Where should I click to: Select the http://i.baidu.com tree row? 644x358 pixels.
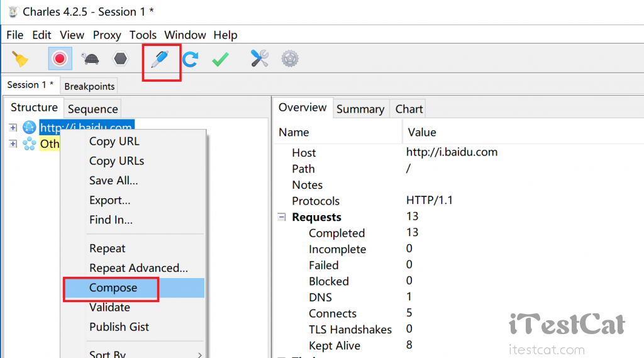pyautogui.click(x=87, y=128)
